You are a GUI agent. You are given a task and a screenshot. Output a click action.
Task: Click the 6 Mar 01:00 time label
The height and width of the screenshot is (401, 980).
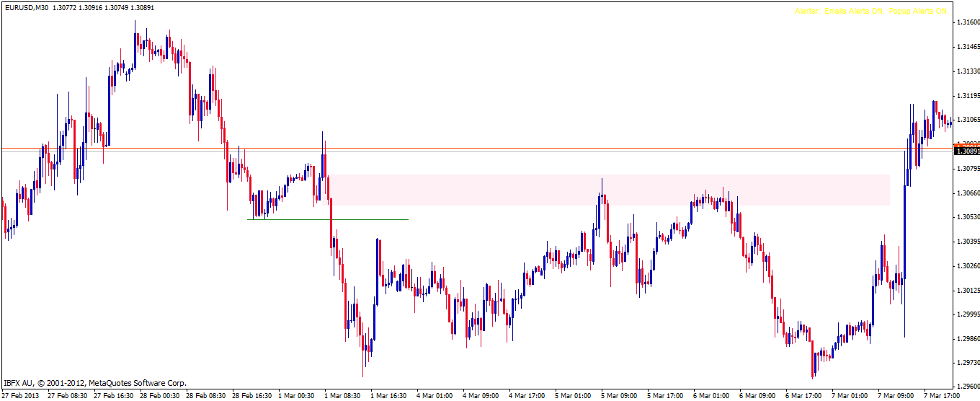pyautogui.click(x=712, y=396)
